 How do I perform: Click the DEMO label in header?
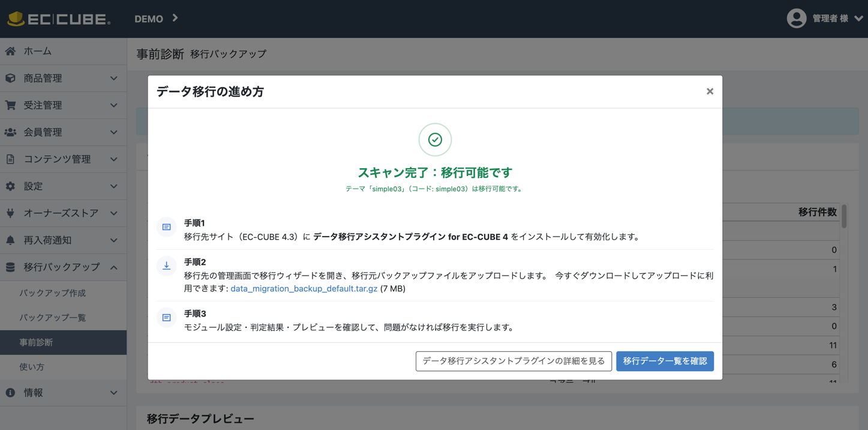coord(149,19)
